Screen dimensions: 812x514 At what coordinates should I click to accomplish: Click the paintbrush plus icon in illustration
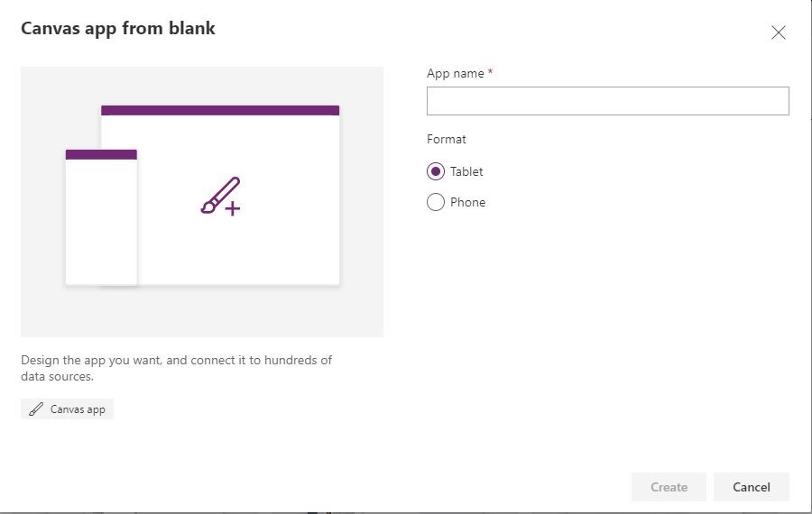tap(221, 197)
